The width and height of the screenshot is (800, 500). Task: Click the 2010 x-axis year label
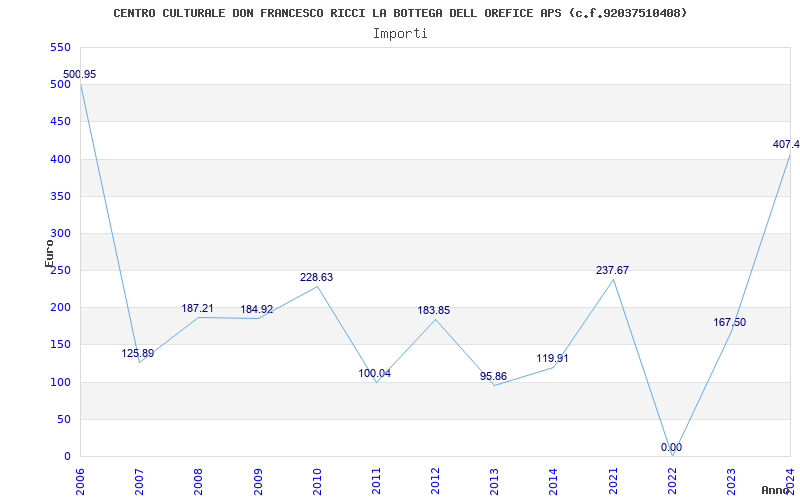pos(317,481)
